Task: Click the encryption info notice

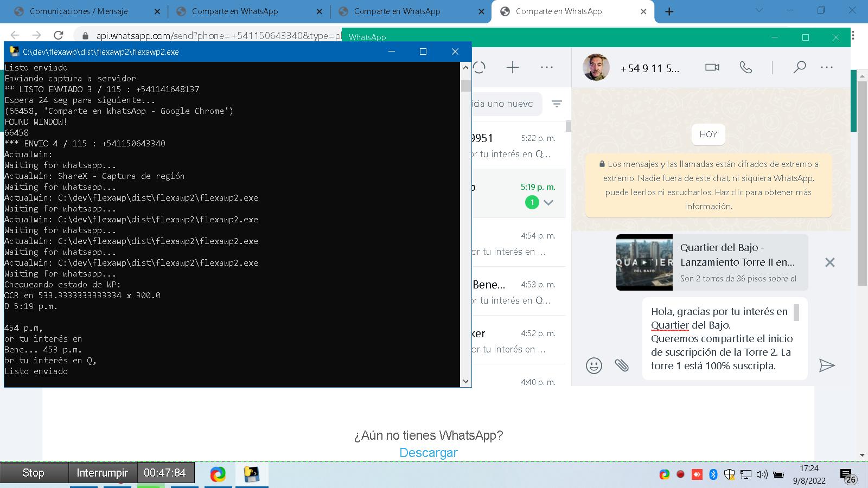Action: click(x=708, y=185)
